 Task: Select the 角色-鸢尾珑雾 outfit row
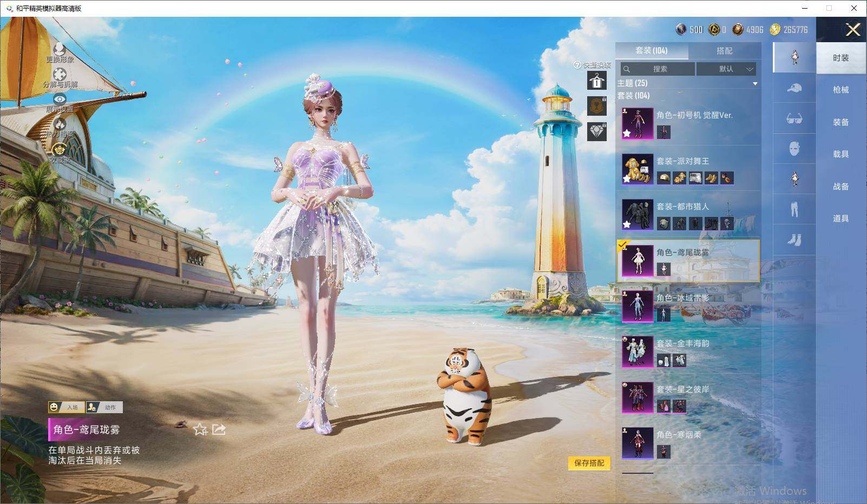pyautogui.click(x=688, y=261)
